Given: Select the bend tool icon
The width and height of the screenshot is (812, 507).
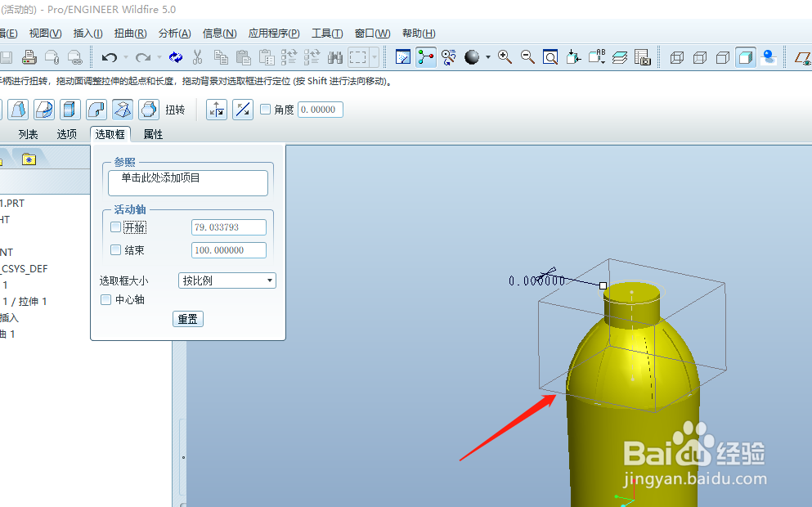Looking at the screenshot, I should coord(96,110).
